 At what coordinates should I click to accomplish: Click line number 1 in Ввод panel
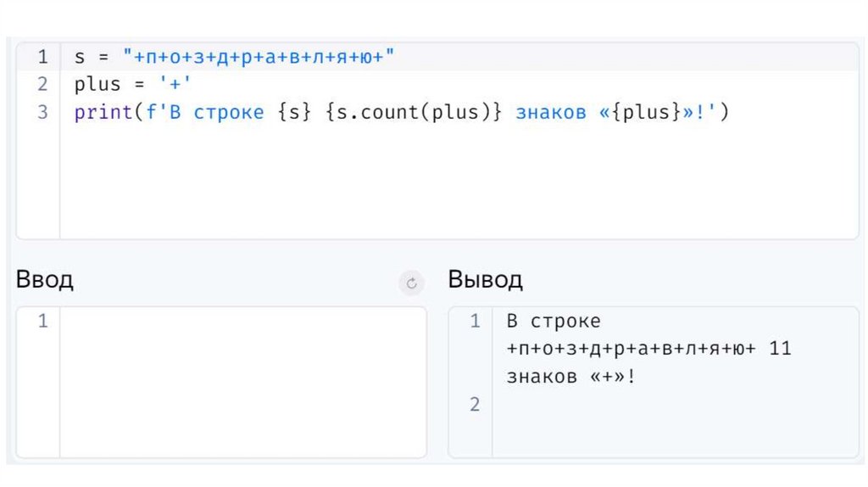tap(42, 321)
